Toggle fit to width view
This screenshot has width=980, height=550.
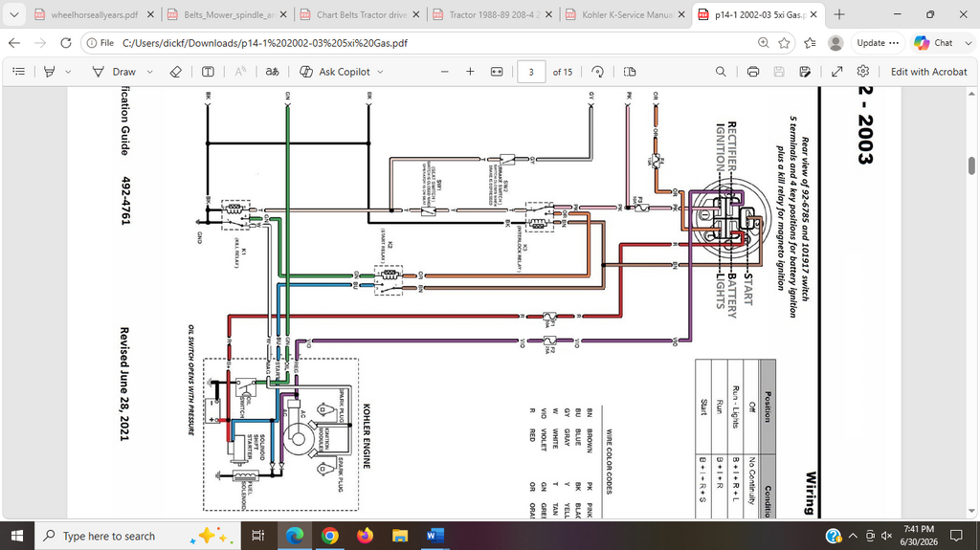(497, 72)
